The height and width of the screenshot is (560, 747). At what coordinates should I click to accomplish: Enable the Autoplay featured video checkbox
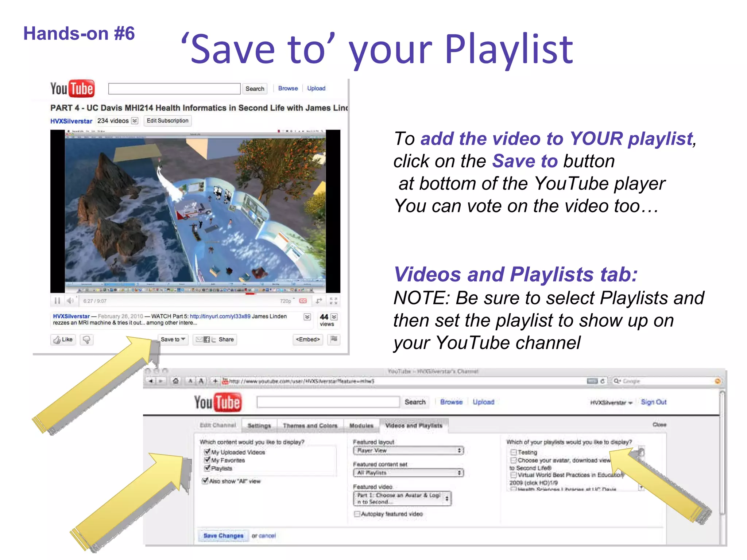(x=357, y=514)
